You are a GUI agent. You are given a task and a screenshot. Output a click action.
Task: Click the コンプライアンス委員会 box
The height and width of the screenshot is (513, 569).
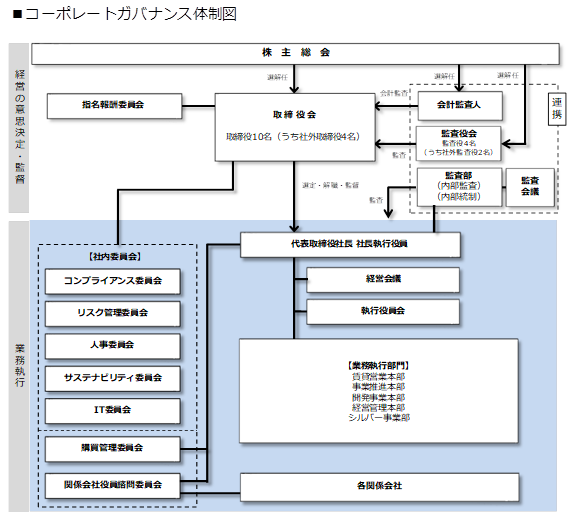tap(112, 281)
